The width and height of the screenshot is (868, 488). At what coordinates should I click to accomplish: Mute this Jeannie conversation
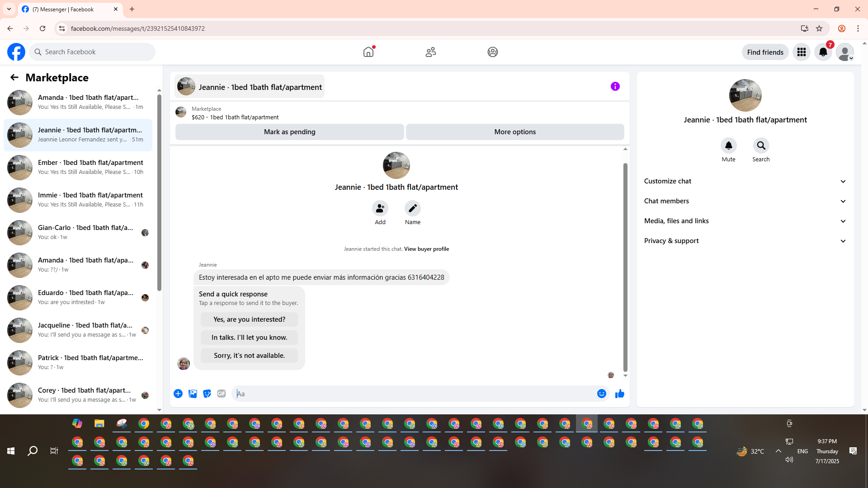tap(729, 145)
